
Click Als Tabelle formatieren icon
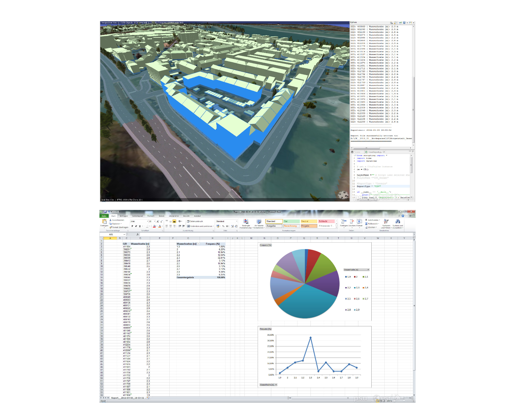(x=259, y=222)
